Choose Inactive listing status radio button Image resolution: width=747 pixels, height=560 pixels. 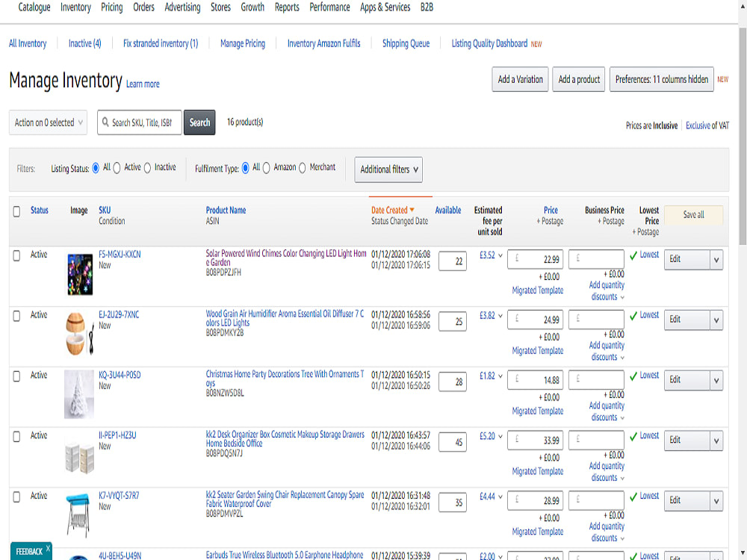(x=147, y=168)
